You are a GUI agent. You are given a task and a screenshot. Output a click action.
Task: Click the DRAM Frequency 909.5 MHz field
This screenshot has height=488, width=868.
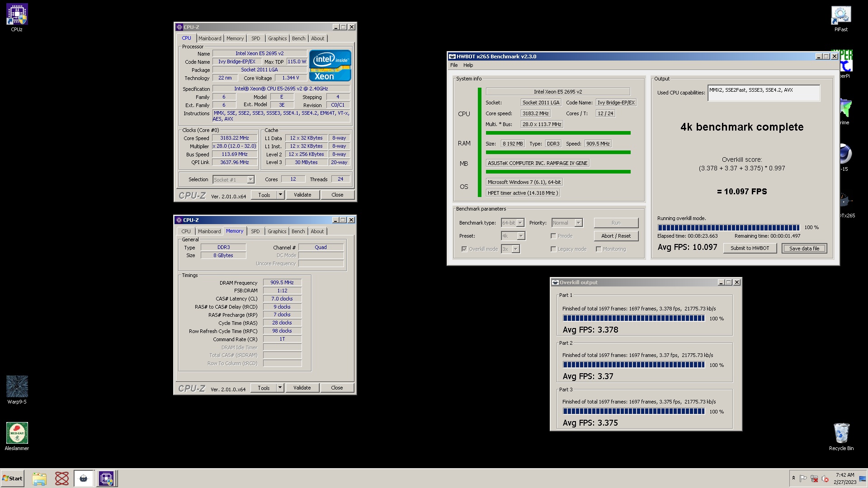coord(282,283)
